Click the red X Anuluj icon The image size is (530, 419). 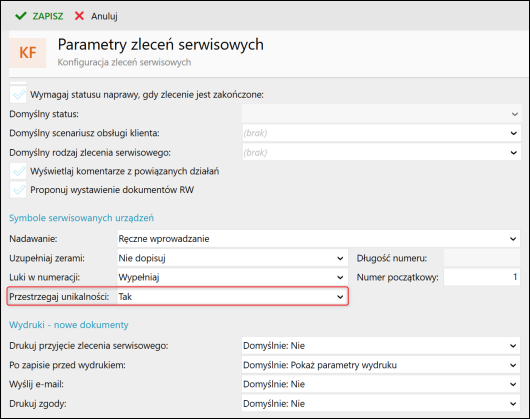click(79, 16)
